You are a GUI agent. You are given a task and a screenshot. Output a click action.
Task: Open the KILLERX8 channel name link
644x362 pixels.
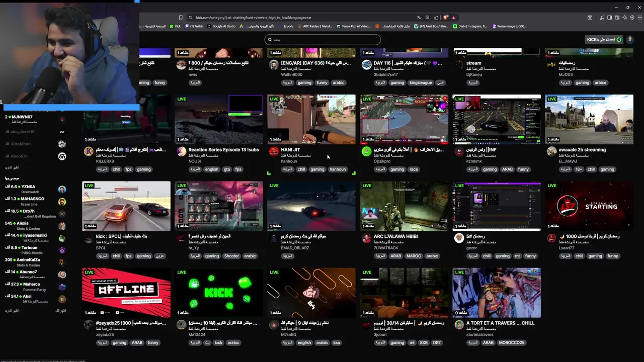pyautogui.click(x=105, y=161)
